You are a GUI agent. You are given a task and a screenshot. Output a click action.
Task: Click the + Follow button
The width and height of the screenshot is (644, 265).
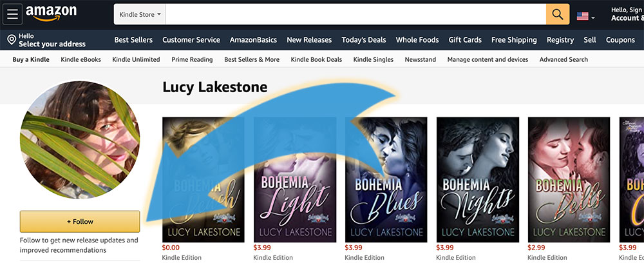point(80,221)
